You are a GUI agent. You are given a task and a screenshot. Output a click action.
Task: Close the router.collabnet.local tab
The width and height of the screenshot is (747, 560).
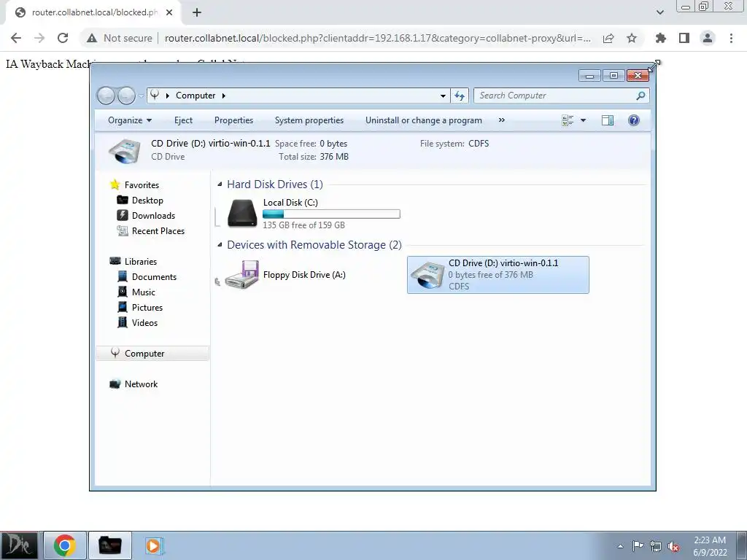169,13
